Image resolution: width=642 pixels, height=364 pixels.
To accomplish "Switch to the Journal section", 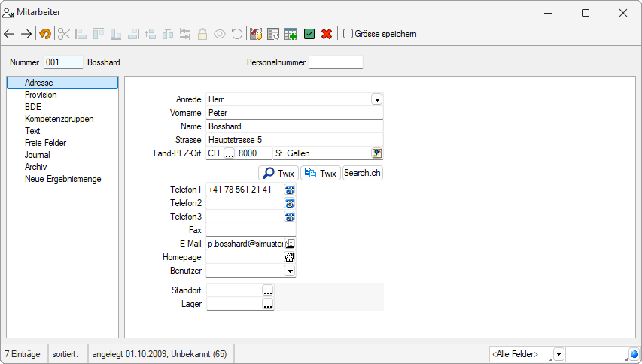I will point(38,155).
